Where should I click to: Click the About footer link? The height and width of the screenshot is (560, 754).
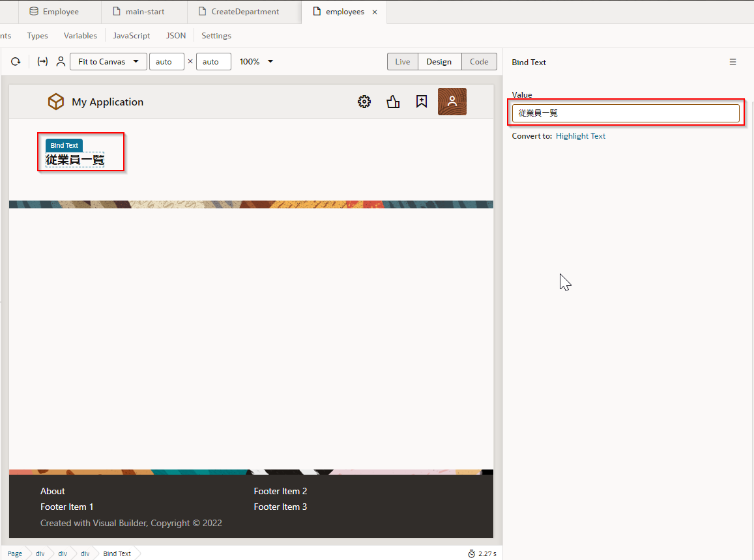(x=53, y=491)
